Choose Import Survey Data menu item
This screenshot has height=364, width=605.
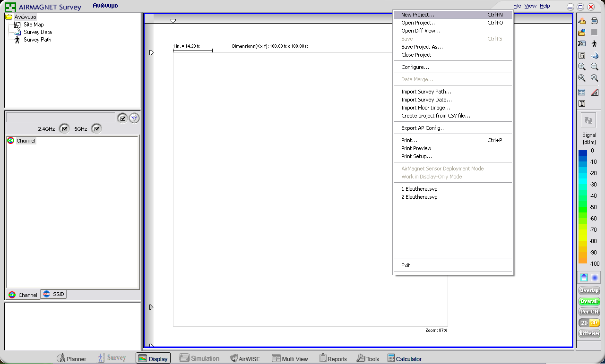coord(453,100)
